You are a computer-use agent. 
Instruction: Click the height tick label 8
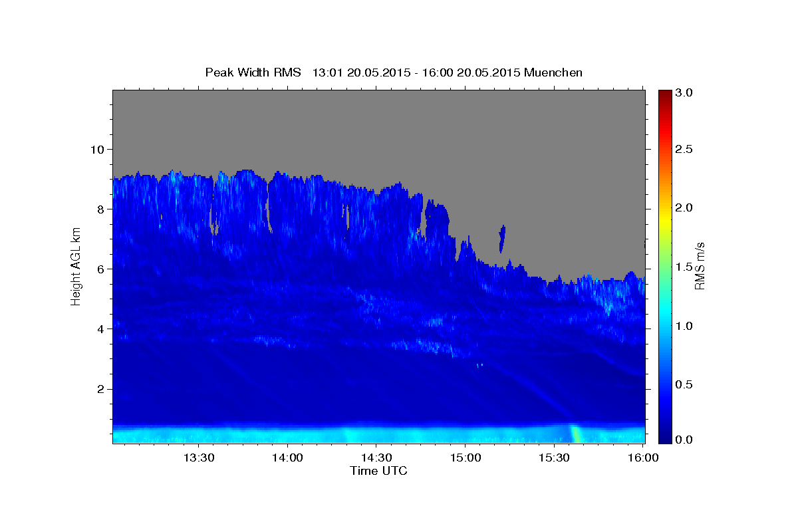click(x=102, y=209)
